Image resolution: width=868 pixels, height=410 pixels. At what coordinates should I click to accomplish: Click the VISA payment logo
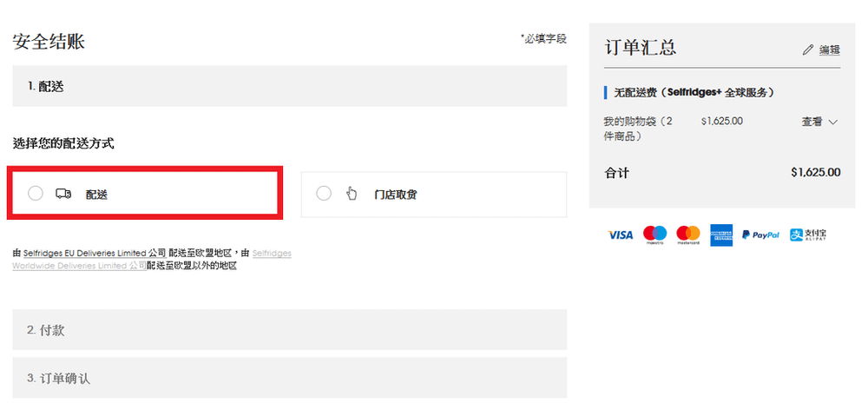[620, 235]
